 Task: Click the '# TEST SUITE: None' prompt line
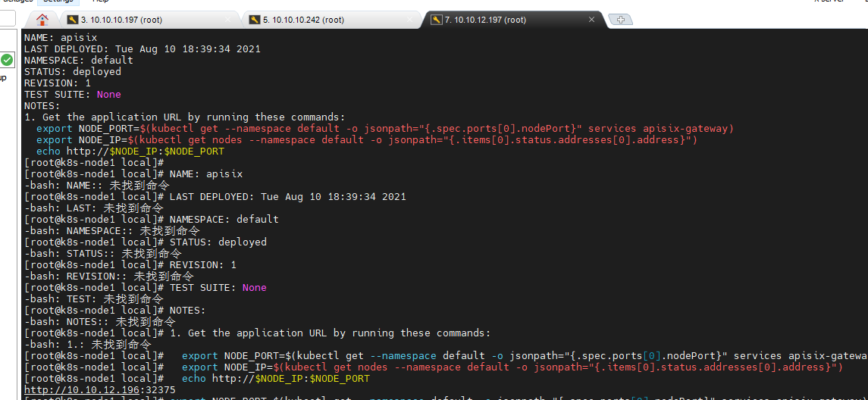click(x=146, y=288)
